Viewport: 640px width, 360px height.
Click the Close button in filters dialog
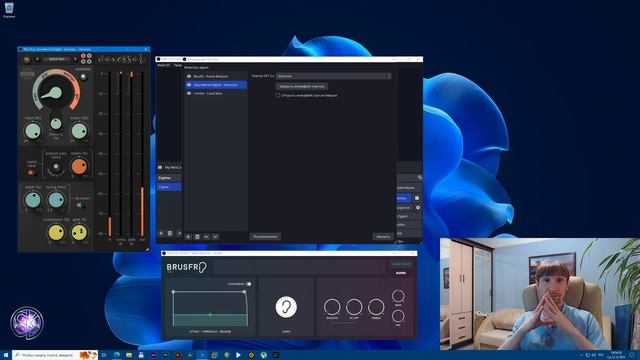tap(383, 237)
